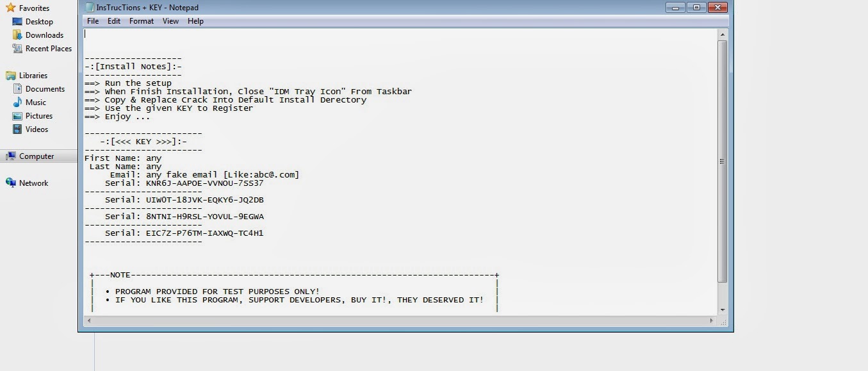Click the Documents library icon
Screen dimensions: 868x371
(17, 89)
